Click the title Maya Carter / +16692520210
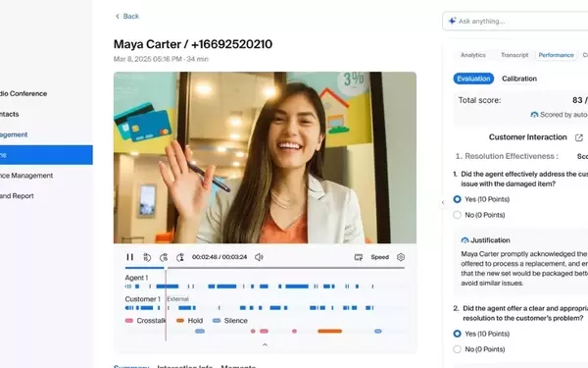 click(193, 44)
